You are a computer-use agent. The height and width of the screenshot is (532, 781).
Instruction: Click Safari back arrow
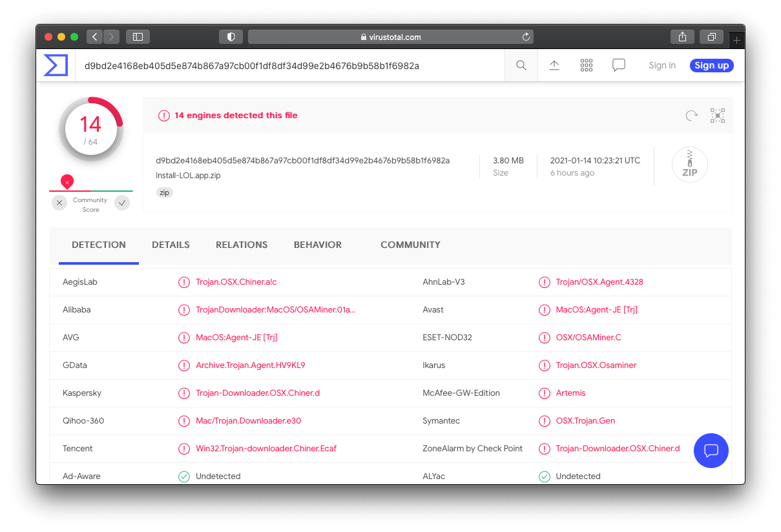[x=95, y=37]
